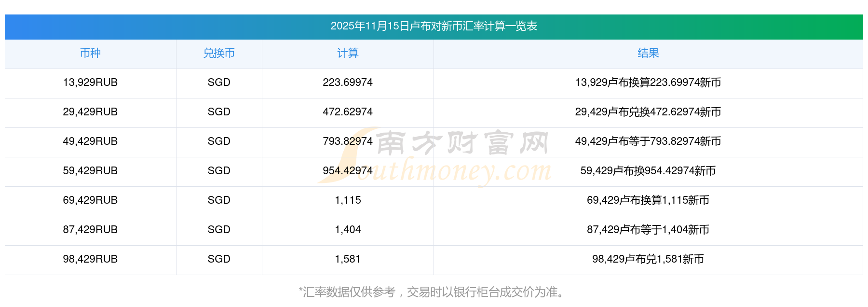
Task: Click the 13,929RUB cell
Action: point(90,83)
